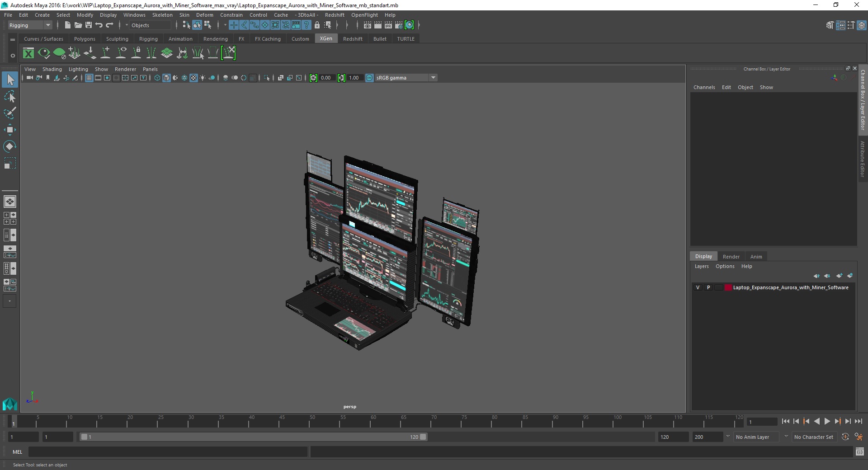Viewport: 868px width, 470px height.
Task: Toggle layer visibility V box
Action: [698, 287]
